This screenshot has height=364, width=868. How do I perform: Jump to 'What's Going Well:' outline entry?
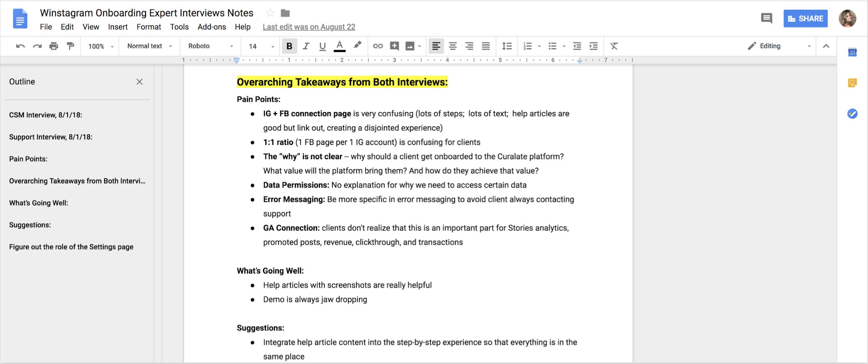click(x=38, y=203)
